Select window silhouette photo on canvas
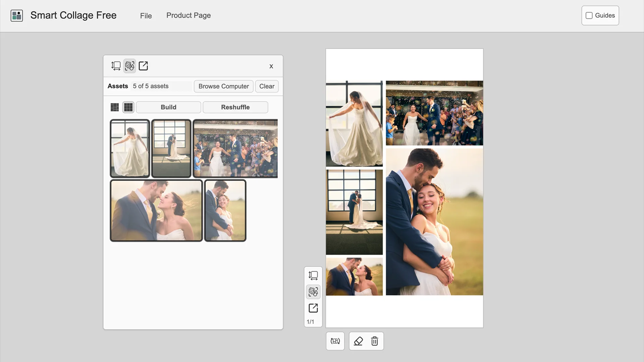The width and height of the screenshot is (644, 362). pos(354,212)
